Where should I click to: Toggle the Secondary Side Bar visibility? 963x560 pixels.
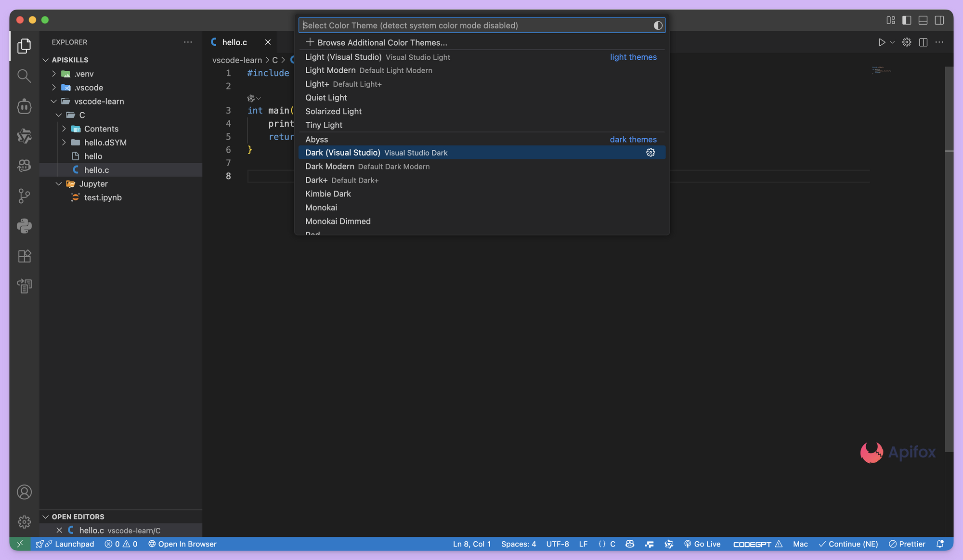tap(938, 20)
